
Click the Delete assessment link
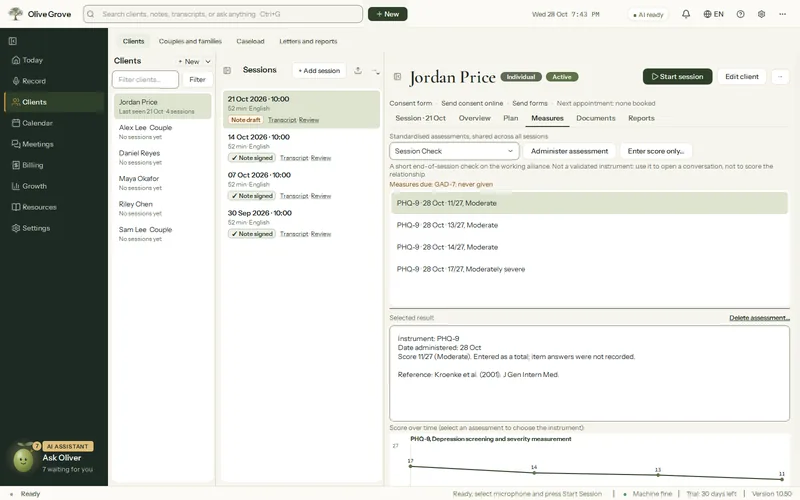tap(759, 318)
